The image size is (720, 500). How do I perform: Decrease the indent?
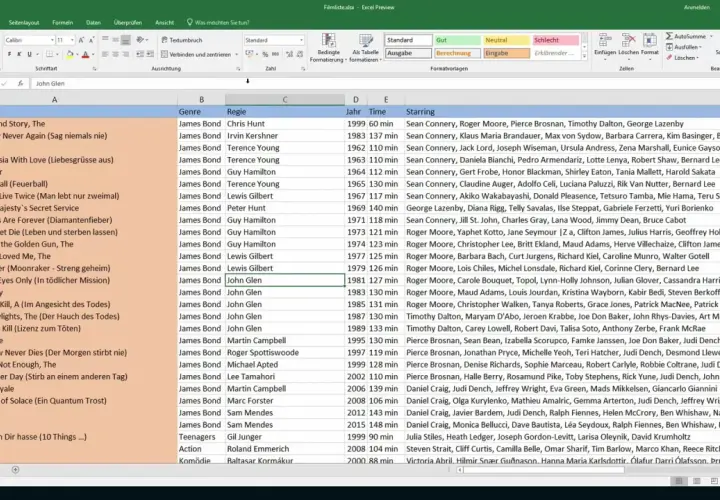pyautogui.click(x=140, y=54)
